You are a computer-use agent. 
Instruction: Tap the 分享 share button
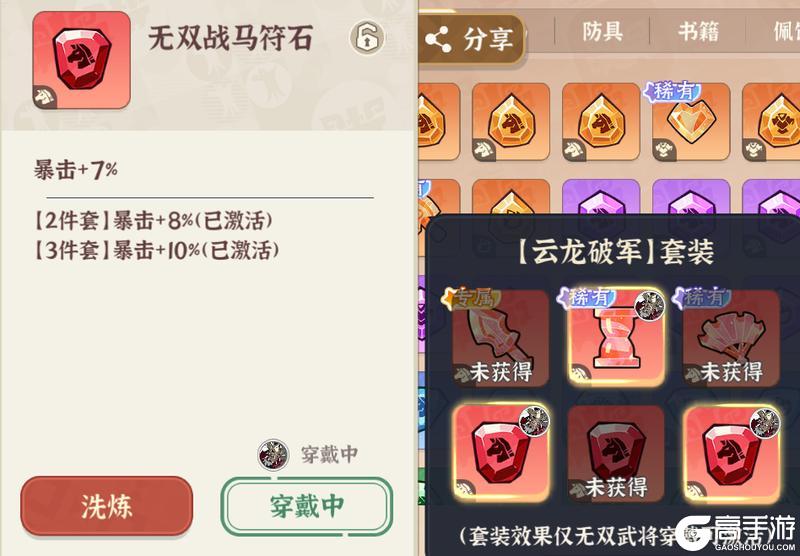point(471,39)
